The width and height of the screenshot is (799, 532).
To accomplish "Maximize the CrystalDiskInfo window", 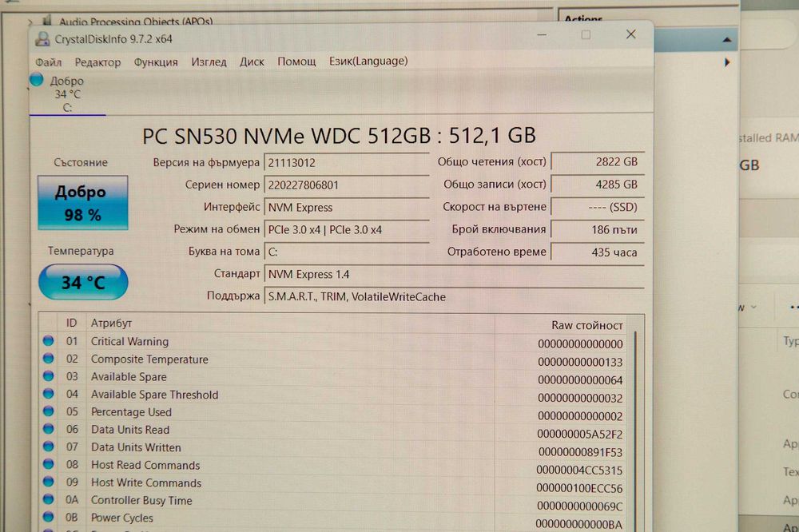I will coord(586,34).
